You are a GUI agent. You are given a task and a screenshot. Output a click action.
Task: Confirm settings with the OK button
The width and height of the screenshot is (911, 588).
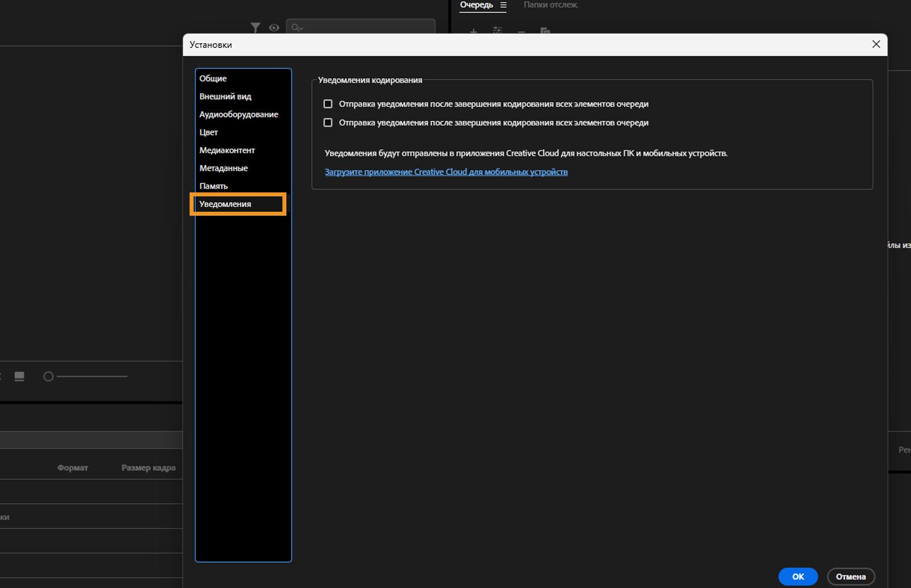pyautogui.click(x=798, y=577)
